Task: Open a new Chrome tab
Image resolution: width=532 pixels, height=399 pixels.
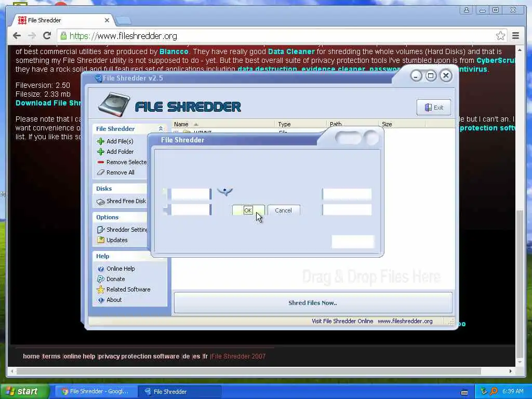Action: click(x=123, y=21)
